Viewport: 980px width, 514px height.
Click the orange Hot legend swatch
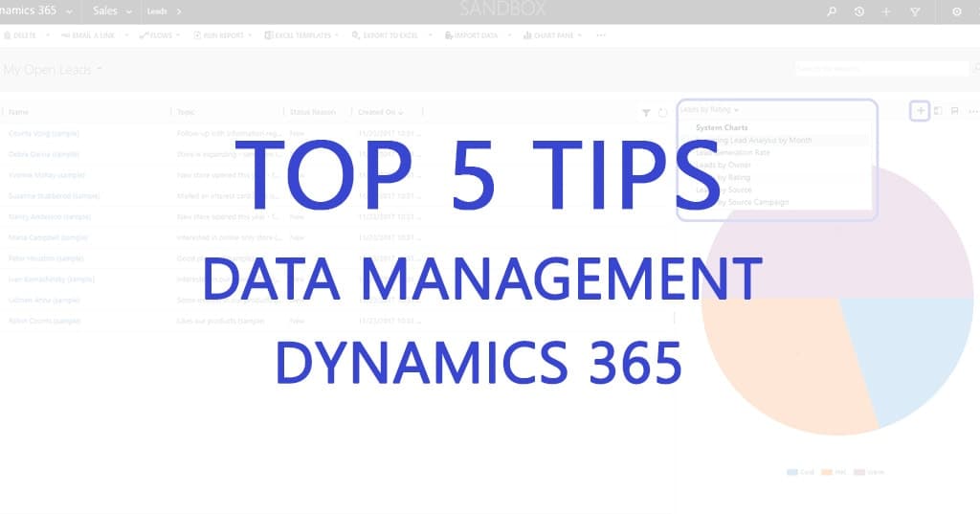(x=827, y=472)
